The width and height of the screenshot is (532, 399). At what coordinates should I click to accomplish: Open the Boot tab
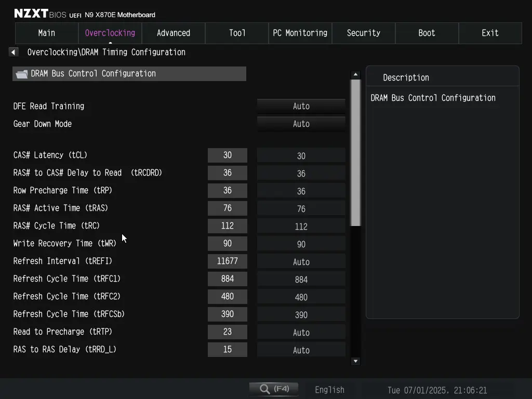(427, 33)
